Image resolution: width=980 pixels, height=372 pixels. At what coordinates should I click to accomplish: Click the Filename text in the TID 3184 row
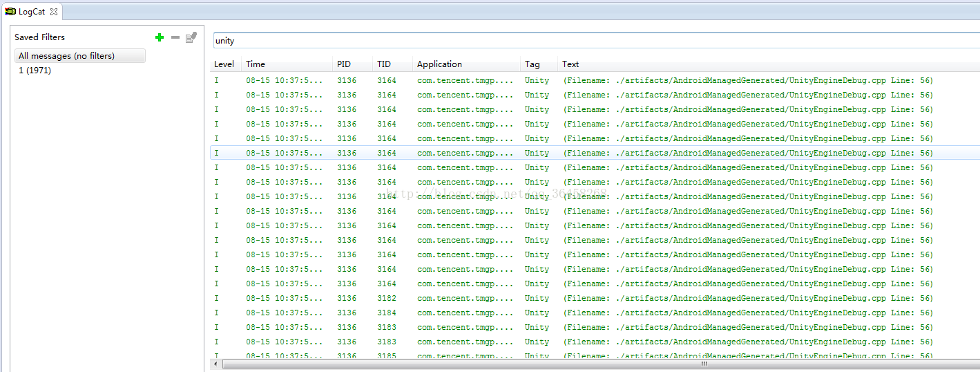click(748, 313)
